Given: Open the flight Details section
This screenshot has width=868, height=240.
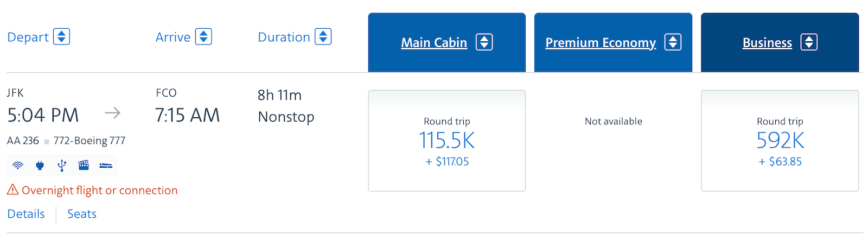Looking at the screenshot, I should [26, 214].
